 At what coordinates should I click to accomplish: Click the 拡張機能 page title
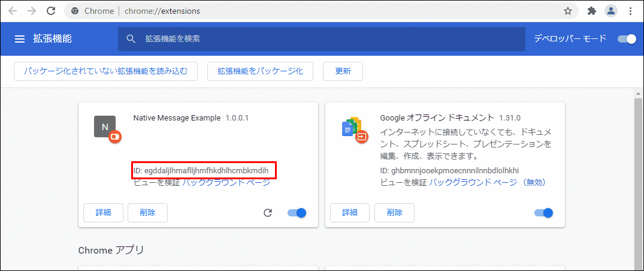point(52,39)
